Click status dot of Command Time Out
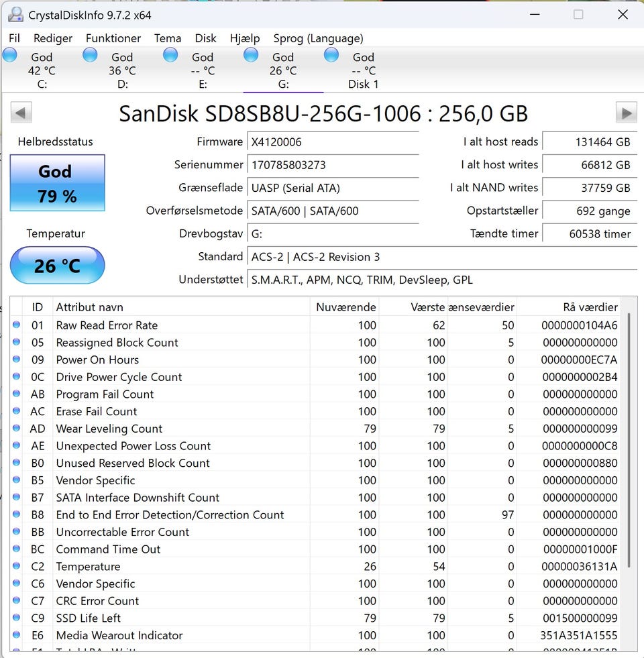This screenshot has width=644, height=658. [x=16, y=548]
